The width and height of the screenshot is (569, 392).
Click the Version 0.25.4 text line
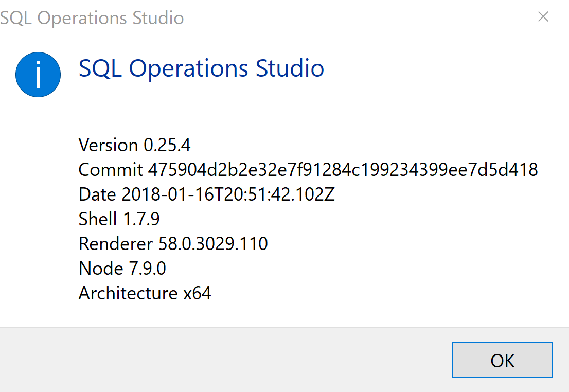pyautogui.click(x=134, y=145)
